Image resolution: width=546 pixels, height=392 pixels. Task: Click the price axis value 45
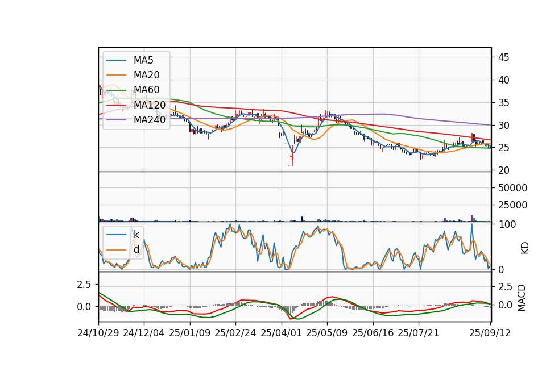pos(503,57)
